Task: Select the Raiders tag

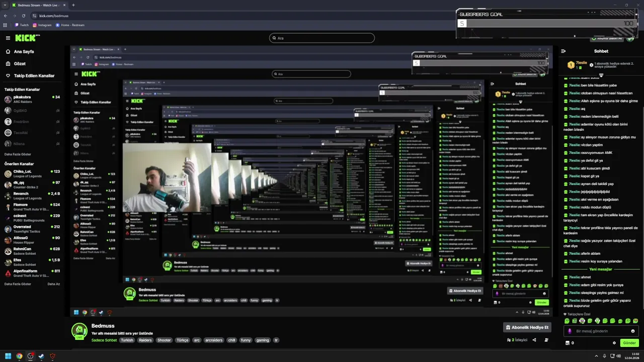Action: point(145,340)
